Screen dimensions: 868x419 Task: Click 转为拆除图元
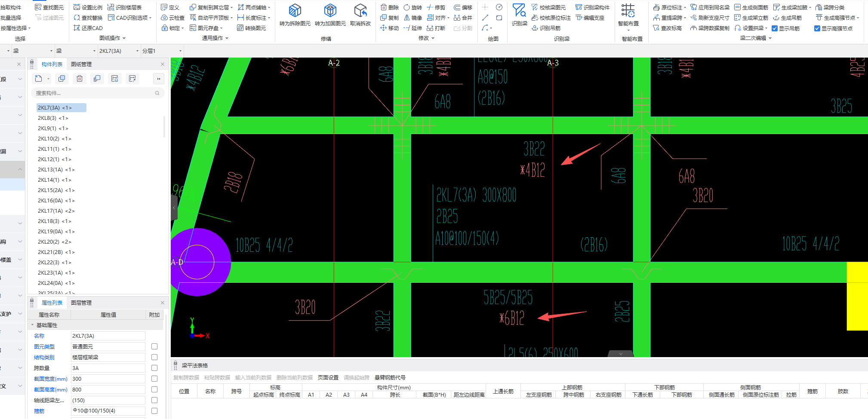295,15
